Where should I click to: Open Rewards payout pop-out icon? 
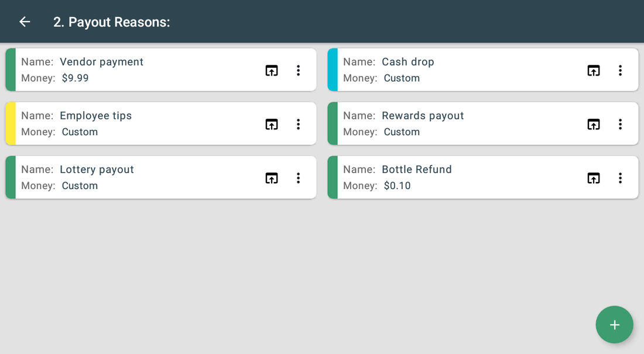594,124
